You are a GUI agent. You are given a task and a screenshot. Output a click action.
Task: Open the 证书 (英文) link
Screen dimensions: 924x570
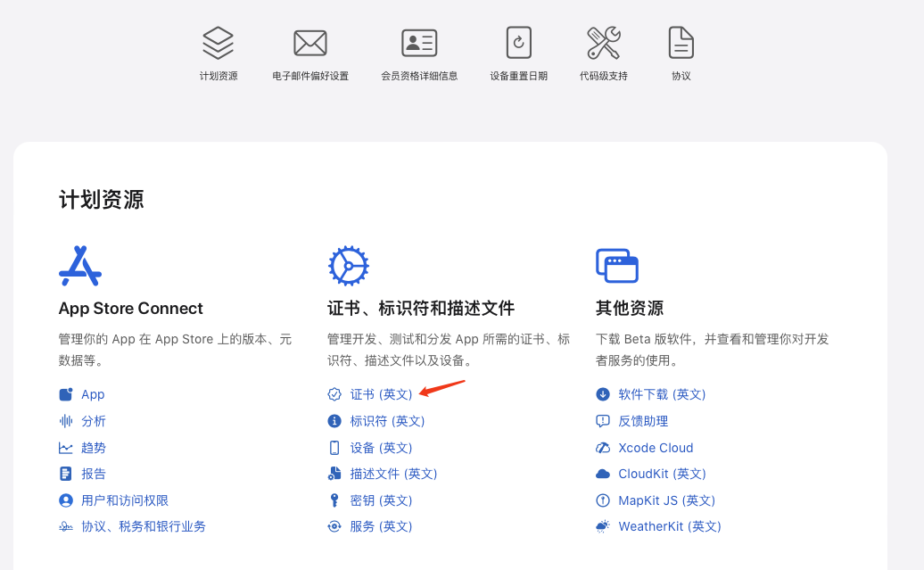coord(381,394)
